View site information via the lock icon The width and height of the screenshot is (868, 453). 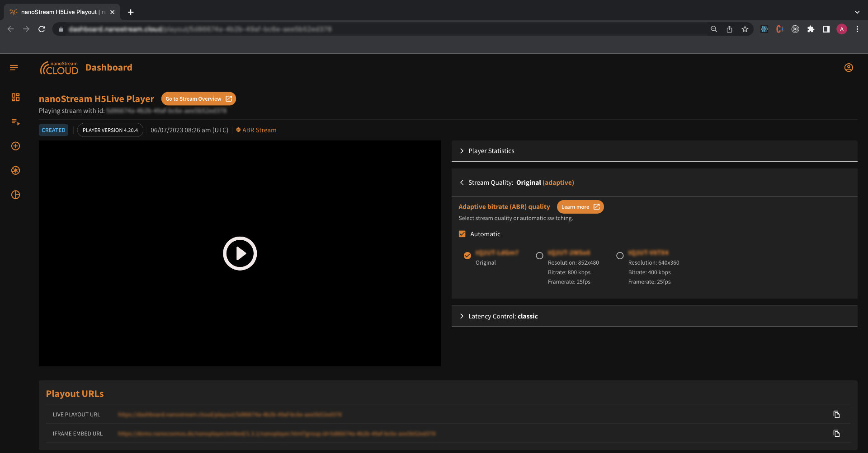click(61, 29)
